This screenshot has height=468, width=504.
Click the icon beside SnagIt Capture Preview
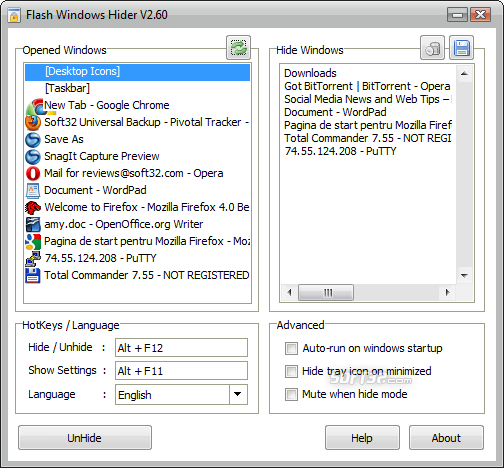(x=33, y=156)
